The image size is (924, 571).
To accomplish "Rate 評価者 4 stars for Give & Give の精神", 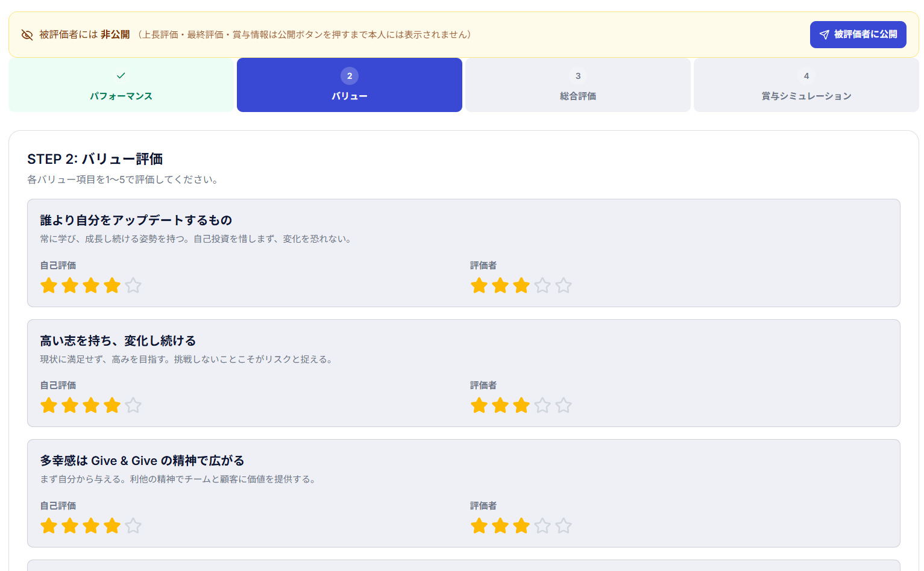I will 542,526.
